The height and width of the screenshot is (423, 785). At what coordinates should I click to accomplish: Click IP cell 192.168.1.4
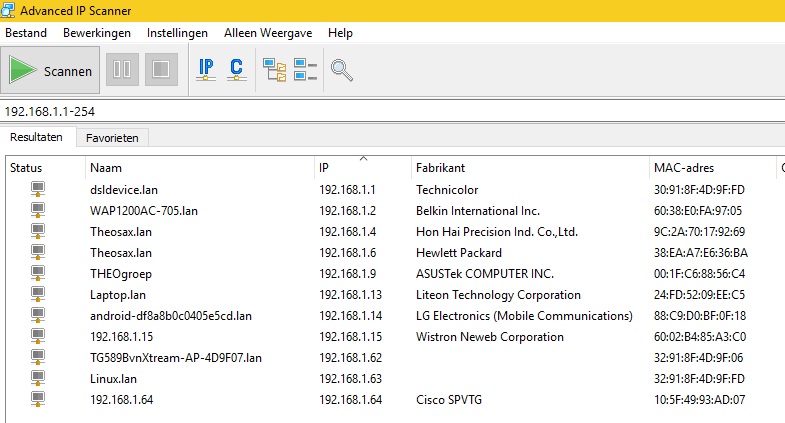coord(347,232)
